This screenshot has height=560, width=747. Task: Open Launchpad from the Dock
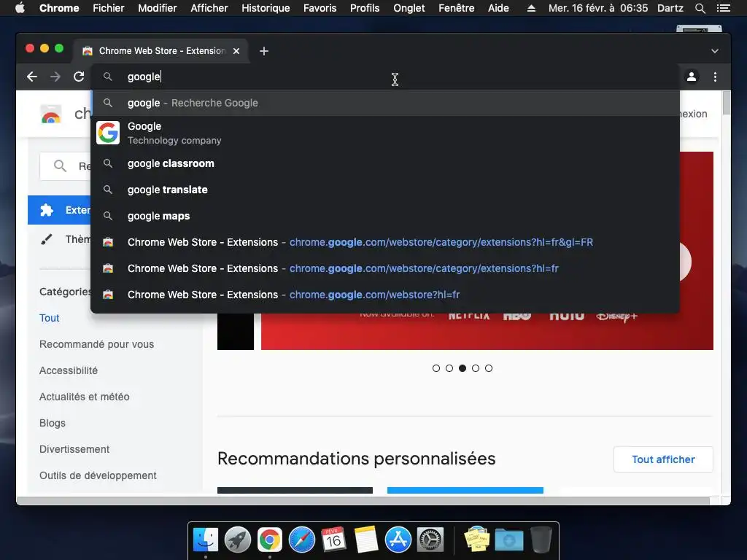237,540
